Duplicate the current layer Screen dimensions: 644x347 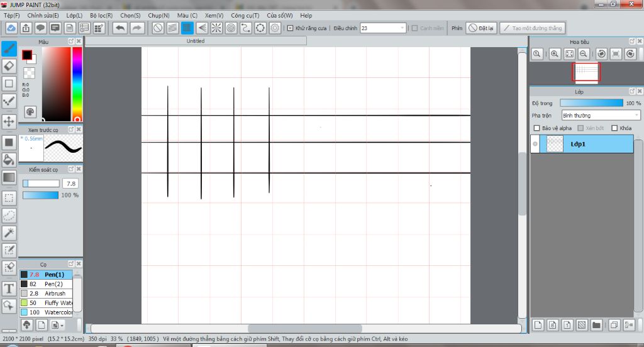pyautogui.click(x=614, y=325)
